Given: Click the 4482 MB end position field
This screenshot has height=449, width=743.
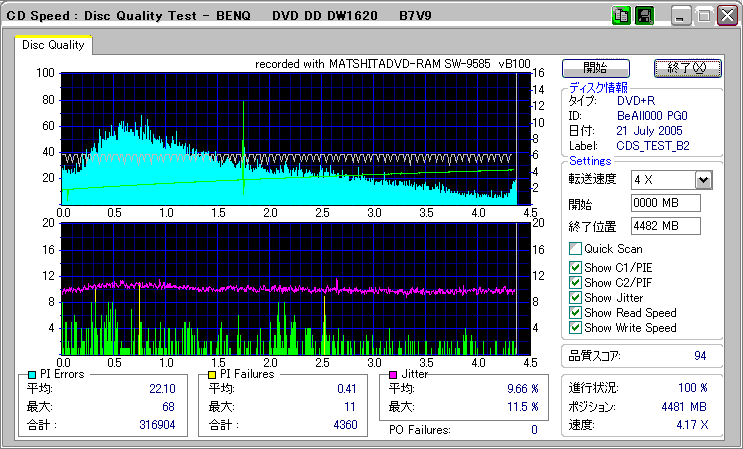Looking at the screenshot, I should pyautogui.click(x=666, y=225).
